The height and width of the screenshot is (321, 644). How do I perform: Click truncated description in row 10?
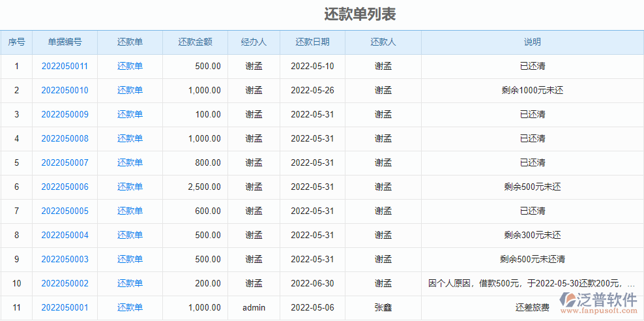pyautogui.click(x=531, y=283)
